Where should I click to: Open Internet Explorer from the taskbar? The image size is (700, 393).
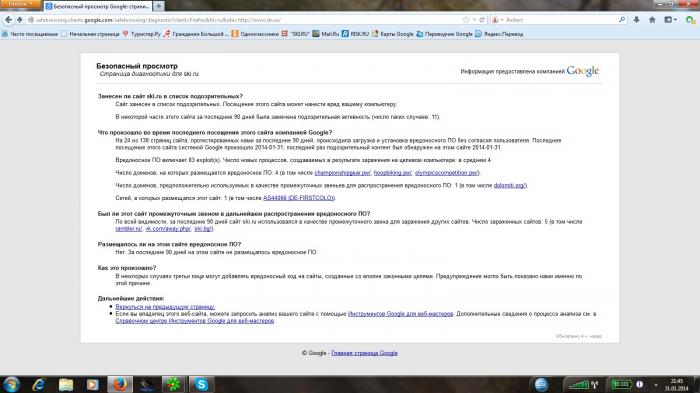click(x=39, y=384)
